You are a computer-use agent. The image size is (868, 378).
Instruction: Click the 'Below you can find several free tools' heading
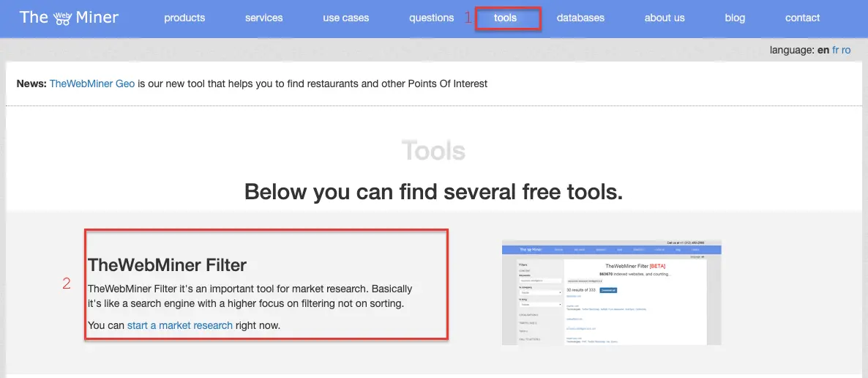coord(433,192)
